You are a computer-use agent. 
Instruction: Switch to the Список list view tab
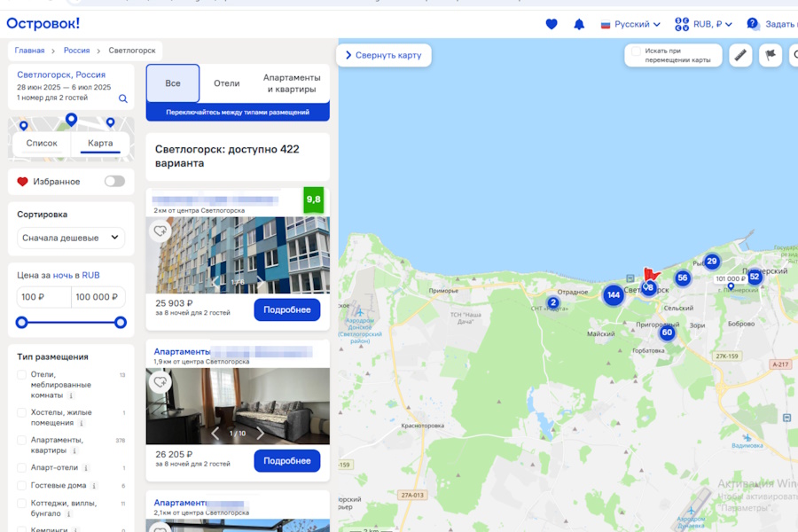click(42, 143)
